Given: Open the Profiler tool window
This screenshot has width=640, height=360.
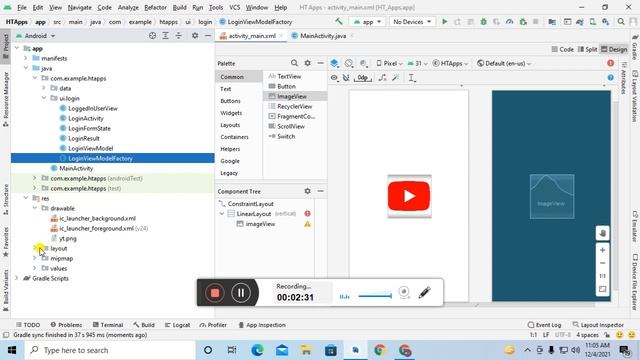Looking at the screenshot, I should 213,325.
